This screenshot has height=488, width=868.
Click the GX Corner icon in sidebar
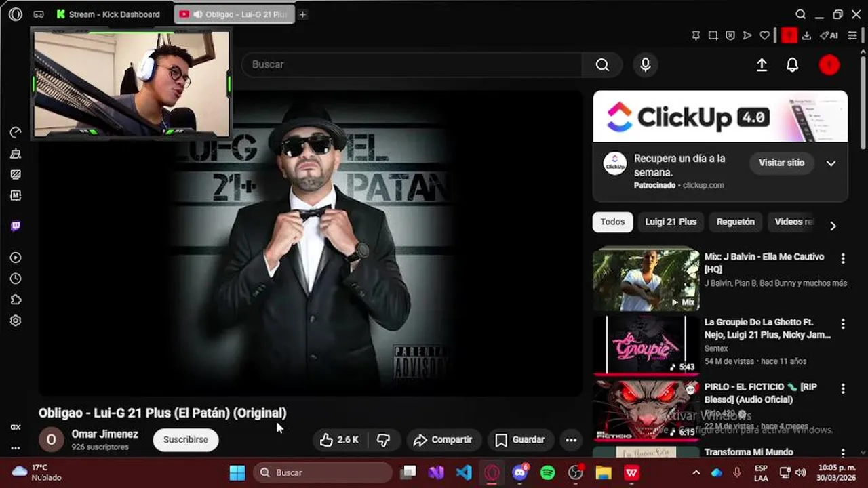coord(16,427)
